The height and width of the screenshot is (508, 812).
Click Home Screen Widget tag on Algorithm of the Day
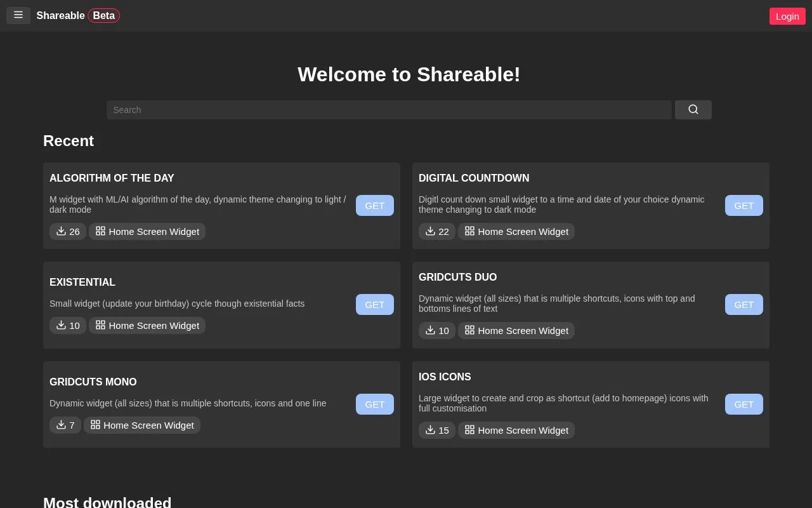[x=147, y=232]
